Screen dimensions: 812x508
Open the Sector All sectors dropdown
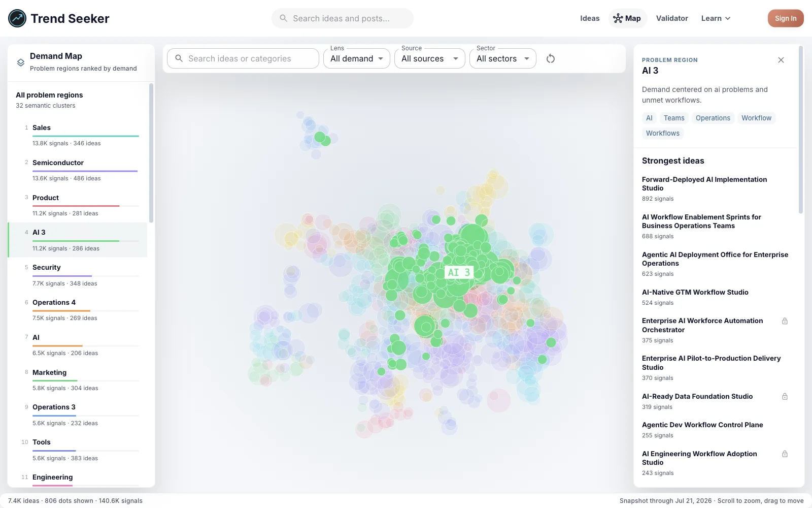[x=503, y=58]
